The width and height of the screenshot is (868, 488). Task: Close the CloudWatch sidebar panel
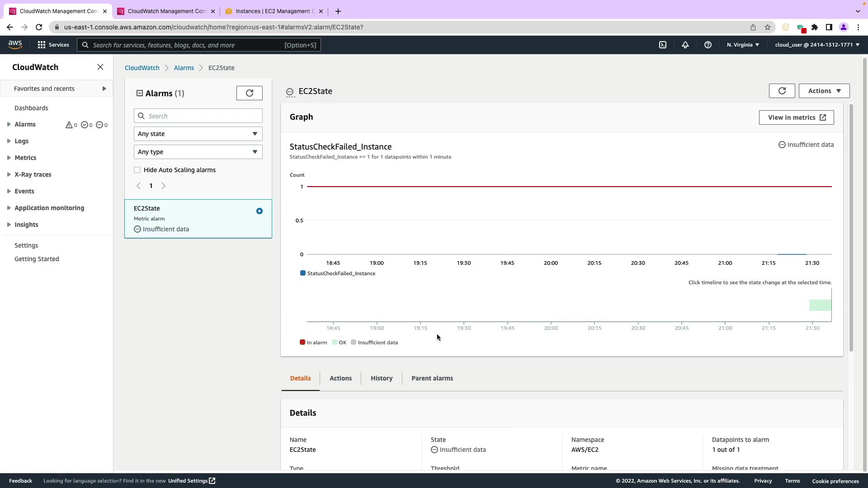pos(100,67)
